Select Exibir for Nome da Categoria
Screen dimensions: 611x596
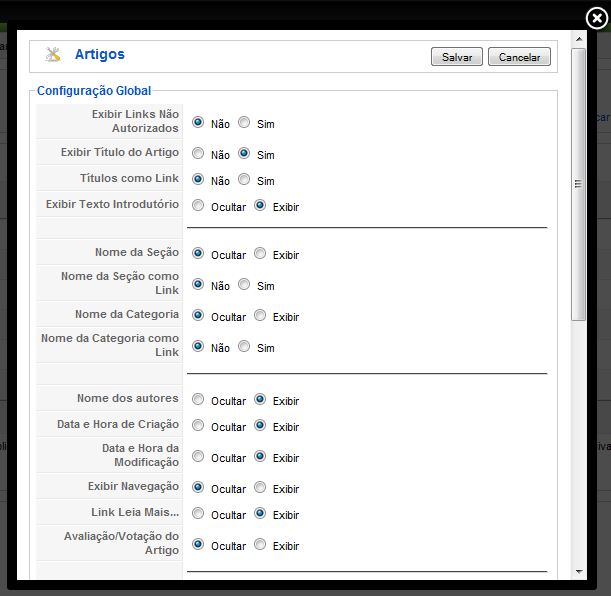pos(260,315)
